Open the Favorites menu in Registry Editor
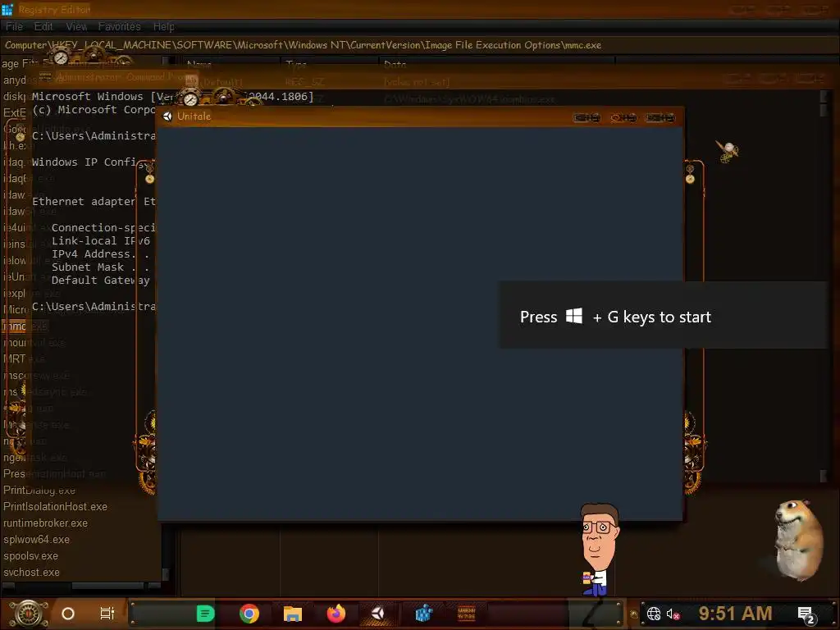The width and height of the screenshot is (840, 630). (x=120, y=26)
